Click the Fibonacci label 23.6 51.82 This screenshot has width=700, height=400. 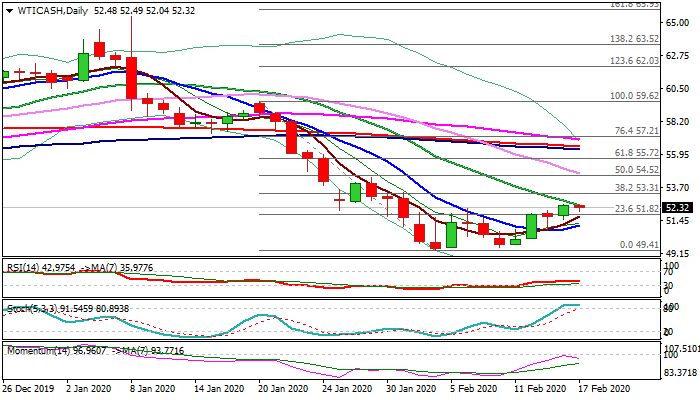(x=637, y=209)
